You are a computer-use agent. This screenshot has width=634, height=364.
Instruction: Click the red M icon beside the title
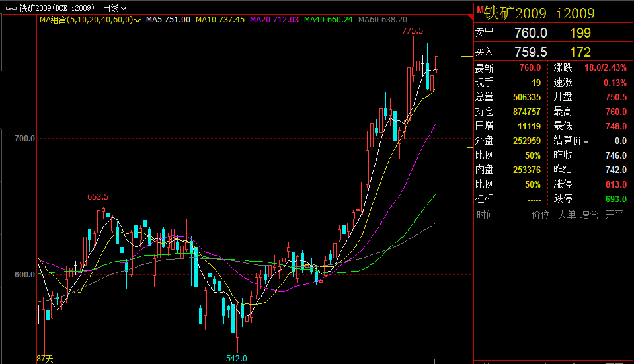point(480,10)
